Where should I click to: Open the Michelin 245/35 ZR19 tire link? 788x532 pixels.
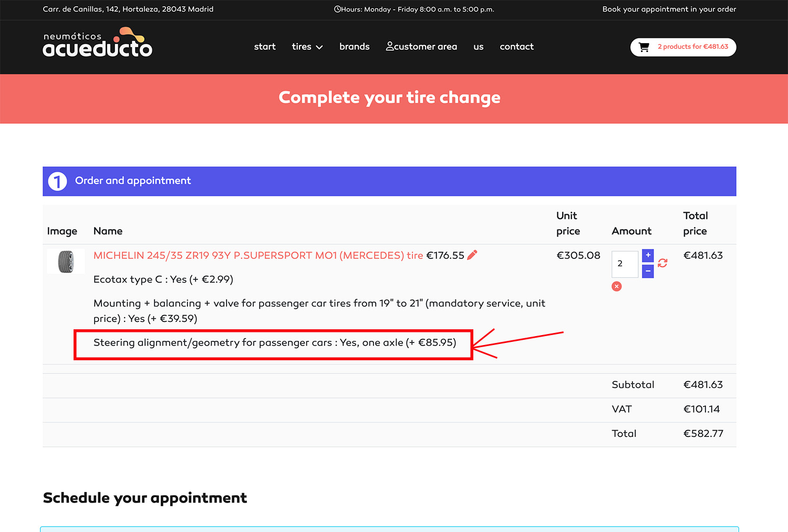[x=258, y=256]
